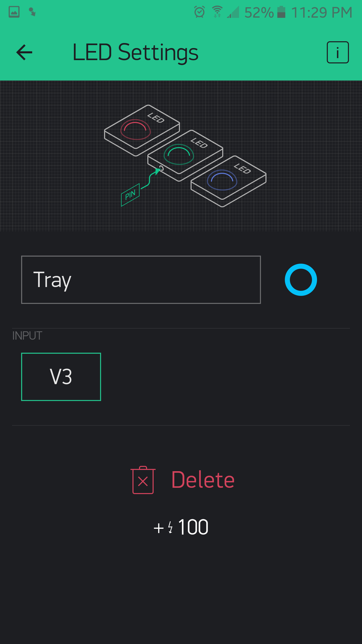Tap the 11:29 PM clock
This screenshot has height=644, width=362.
[322, 12]
